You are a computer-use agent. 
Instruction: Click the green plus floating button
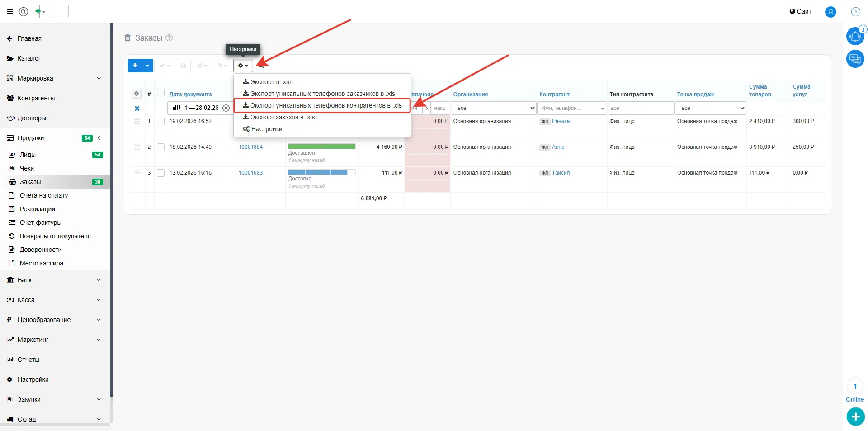[x=855, y=417]
